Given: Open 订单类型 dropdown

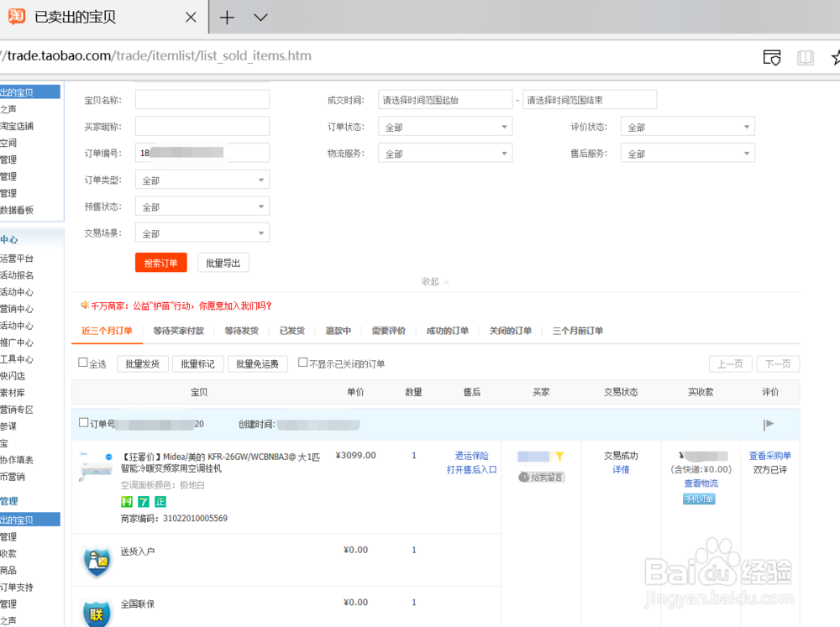Looking at the screenshot, I should tap(202, 180).
